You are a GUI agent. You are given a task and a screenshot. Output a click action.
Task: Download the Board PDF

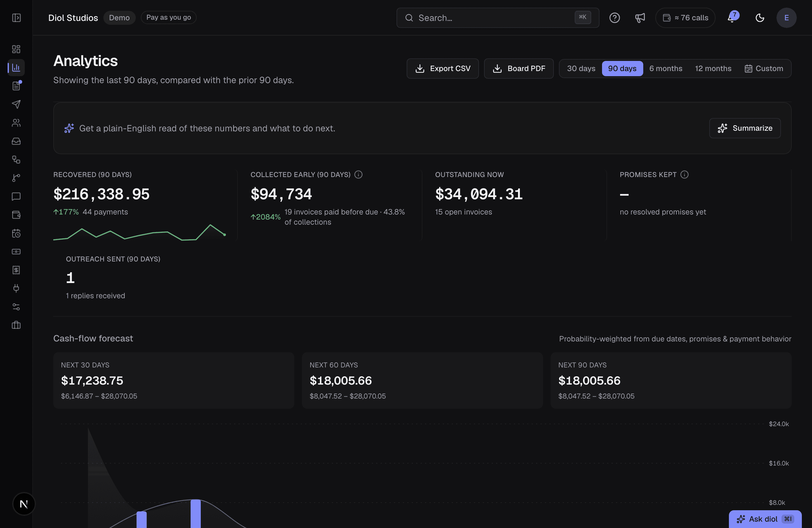pyautogui.click(x=519, y=69)
